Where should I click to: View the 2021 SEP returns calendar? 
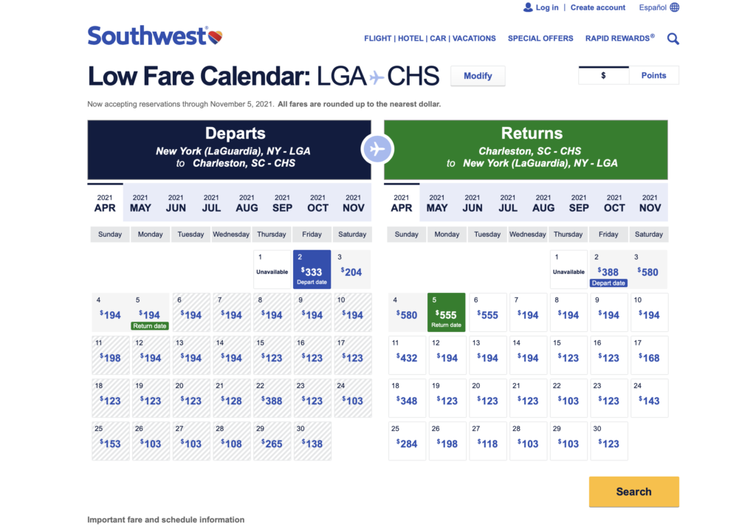coord(579,203)
